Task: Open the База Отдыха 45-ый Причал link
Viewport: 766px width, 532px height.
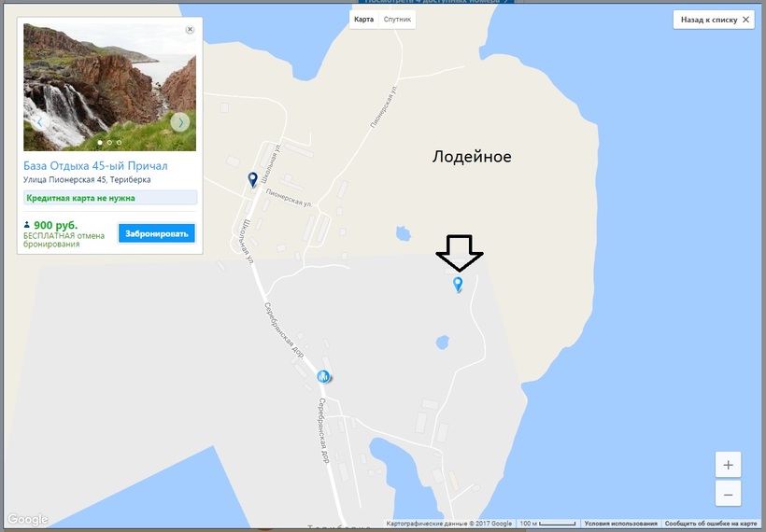Action: pyautogui.click(x=95, y=166)
